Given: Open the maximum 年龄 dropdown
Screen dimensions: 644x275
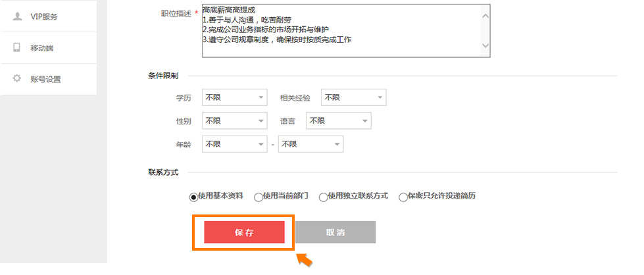Looking at the screenshot, I should click(311, 144).
